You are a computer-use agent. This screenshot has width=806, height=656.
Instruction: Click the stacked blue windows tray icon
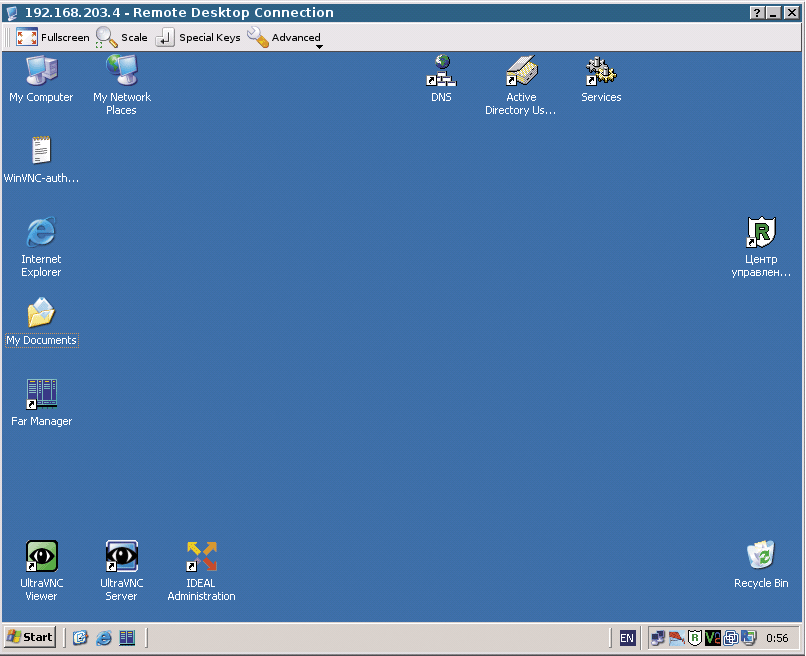tap(731, 638)
